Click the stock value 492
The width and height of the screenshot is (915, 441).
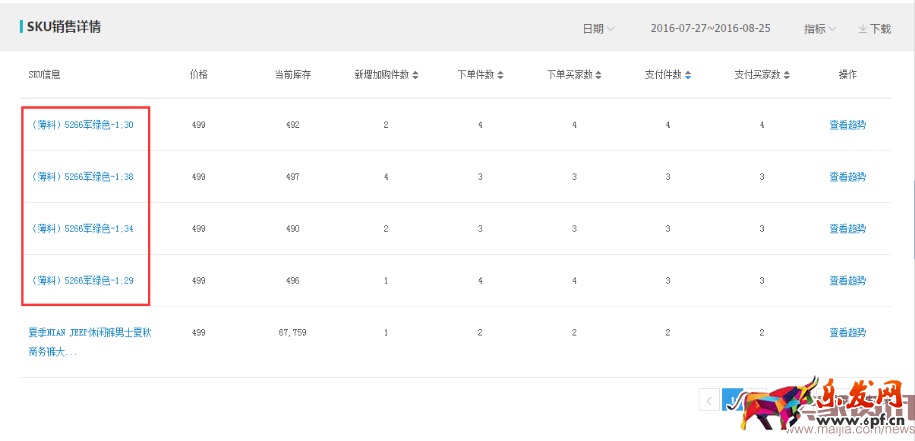click(292, 125)
